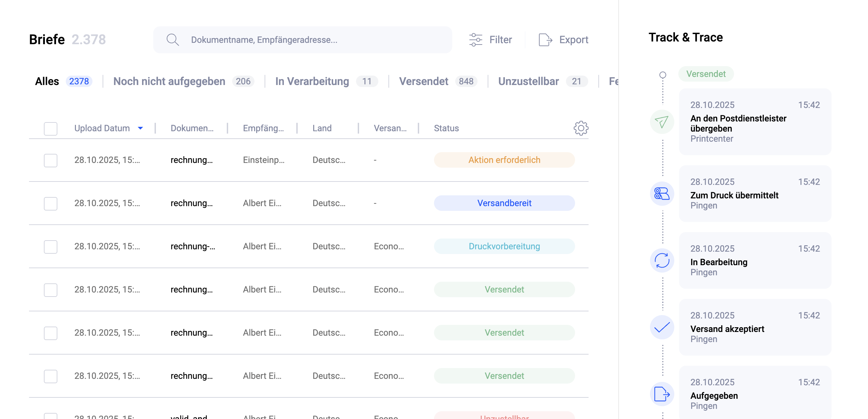
Task: Open the table column settings gear
Action: pos(580,128)
